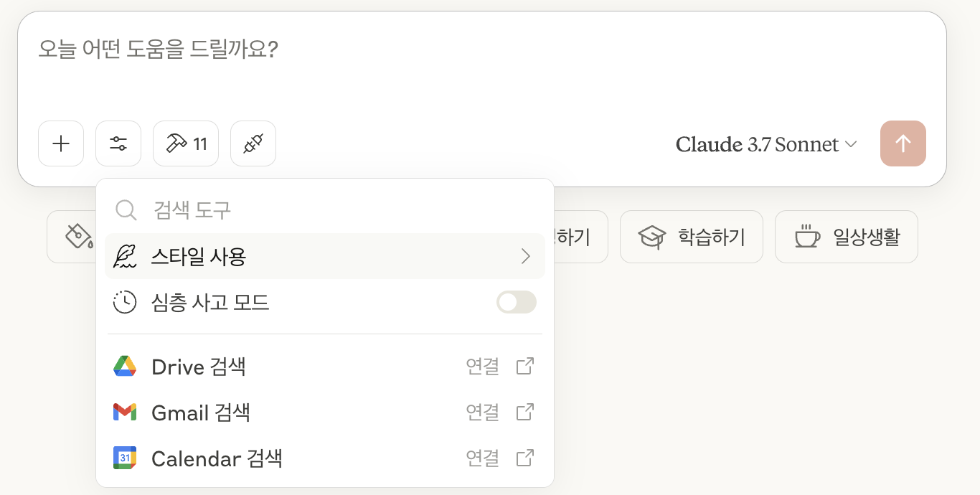
Task: Click the plug connector icon
Action: click(x=253, y=143)
